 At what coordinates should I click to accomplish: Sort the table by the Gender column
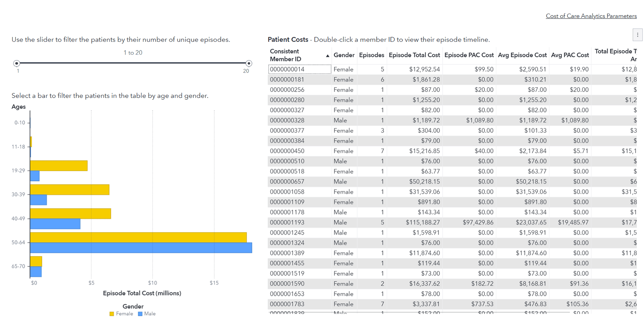click(344, 55)
